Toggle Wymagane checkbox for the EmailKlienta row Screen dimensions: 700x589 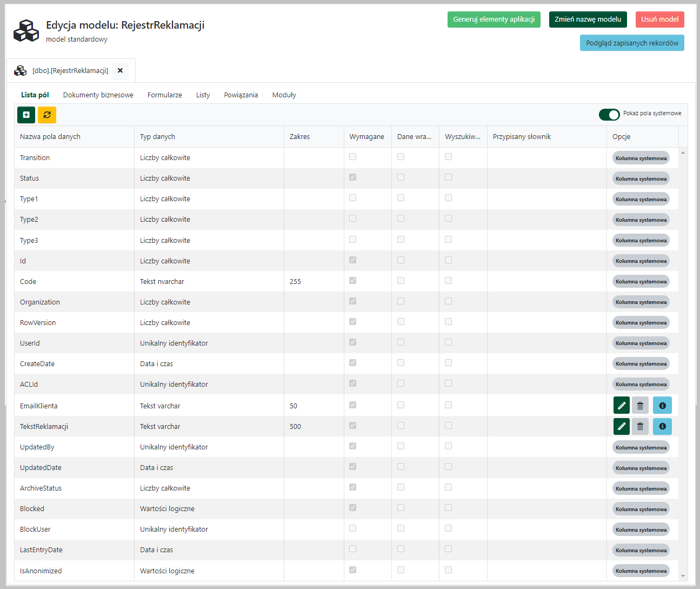point(353,405)
